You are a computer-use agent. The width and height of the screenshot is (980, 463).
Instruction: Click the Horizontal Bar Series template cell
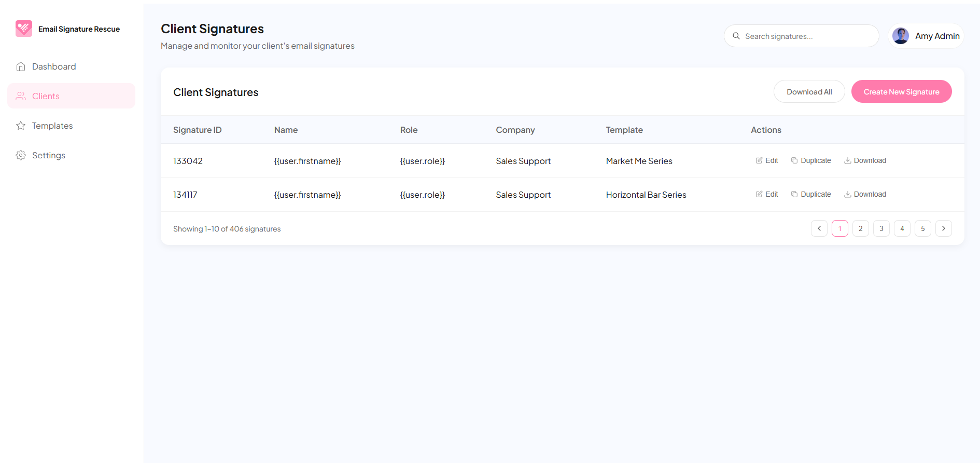pyautogui.click(x=646, y=195)
